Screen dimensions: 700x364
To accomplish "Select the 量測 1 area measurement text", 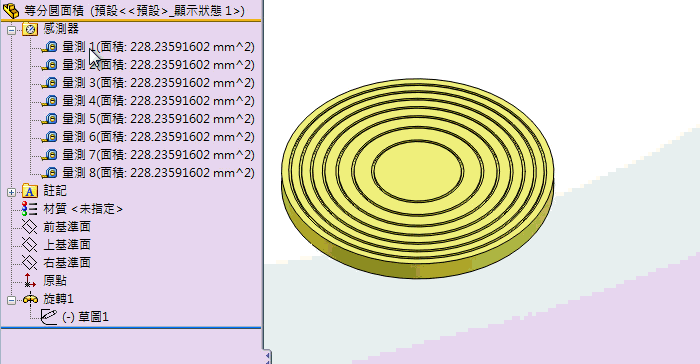I will [158, 47].
